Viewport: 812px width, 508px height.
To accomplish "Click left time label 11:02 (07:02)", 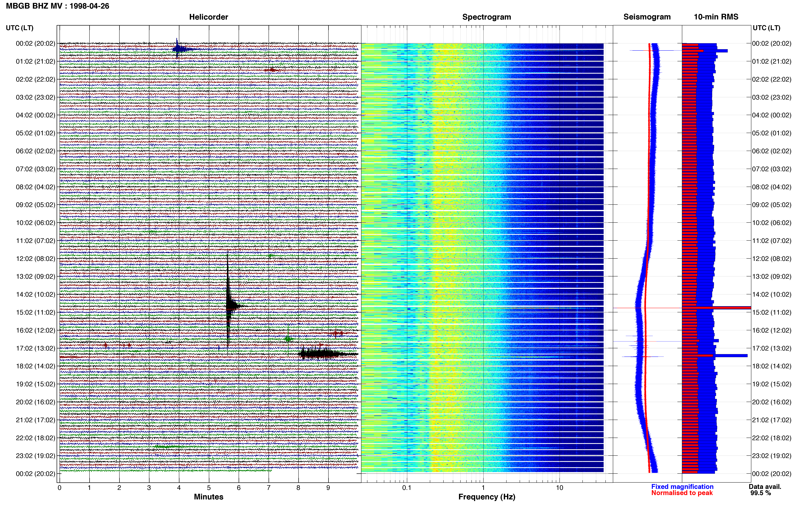I will coord(35,240).
